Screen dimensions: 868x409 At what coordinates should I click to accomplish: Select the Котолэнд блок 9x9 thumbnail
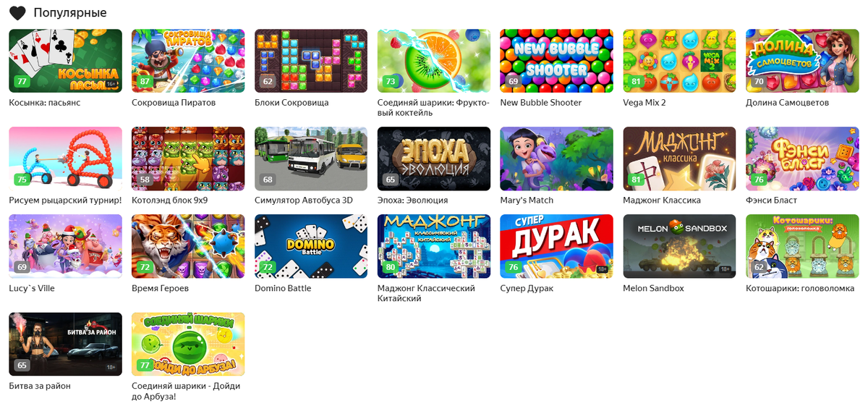(x=188, y=159)
